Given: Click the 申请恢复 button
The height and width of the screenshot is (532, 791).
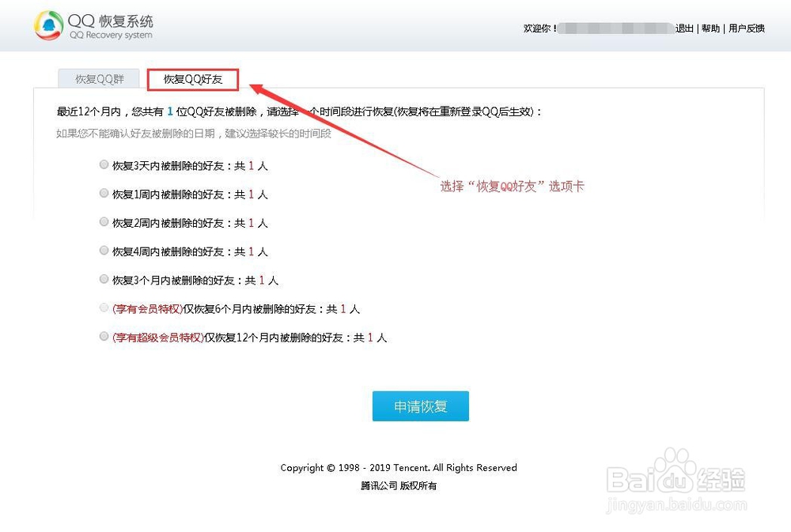Looking at the screenshot, I should click(x=420, y=406).
